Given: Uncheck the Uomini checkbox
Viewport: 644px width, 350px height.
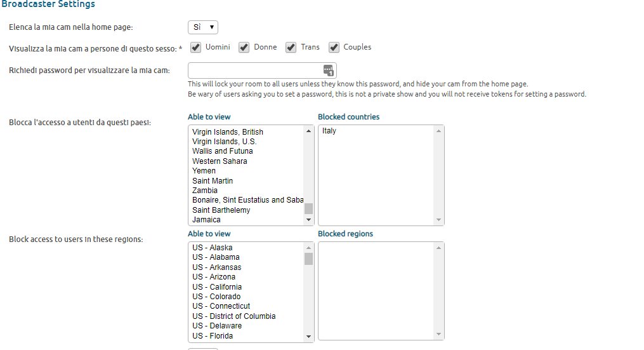Looking at the screenshot, I should (196, 48).
